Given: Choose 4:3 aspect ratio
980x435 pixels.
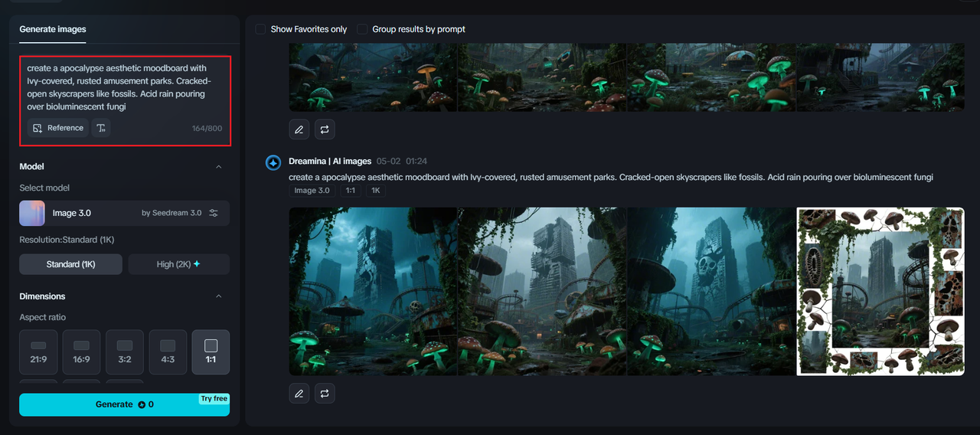Looking at the screenshot, I should (x=168, y=352).
